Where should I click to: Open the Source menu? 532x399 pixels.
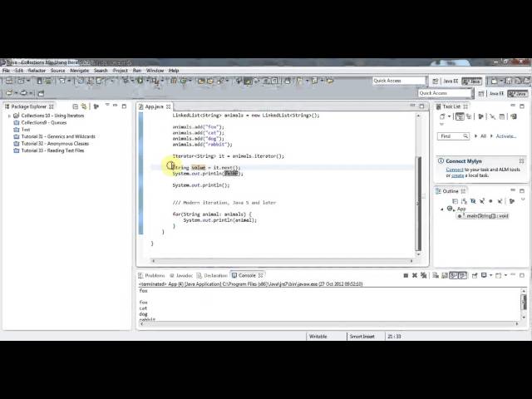(57, 71)
